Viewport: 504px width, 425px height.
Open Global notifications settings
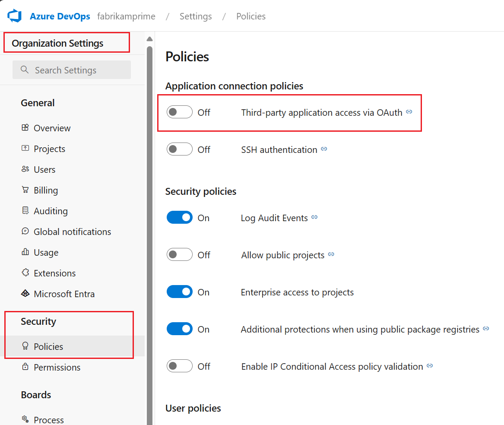72,232
